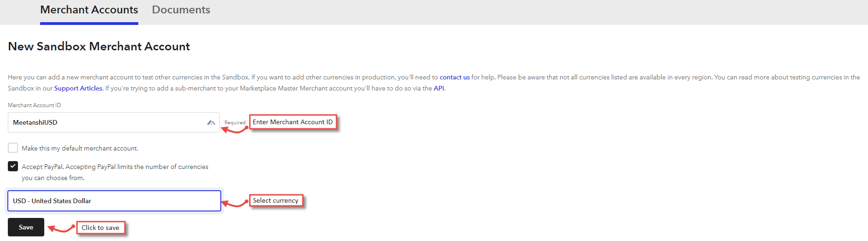
Task: Open the Support Articles link
Action: pyautogui.click(x=78, y=88)
